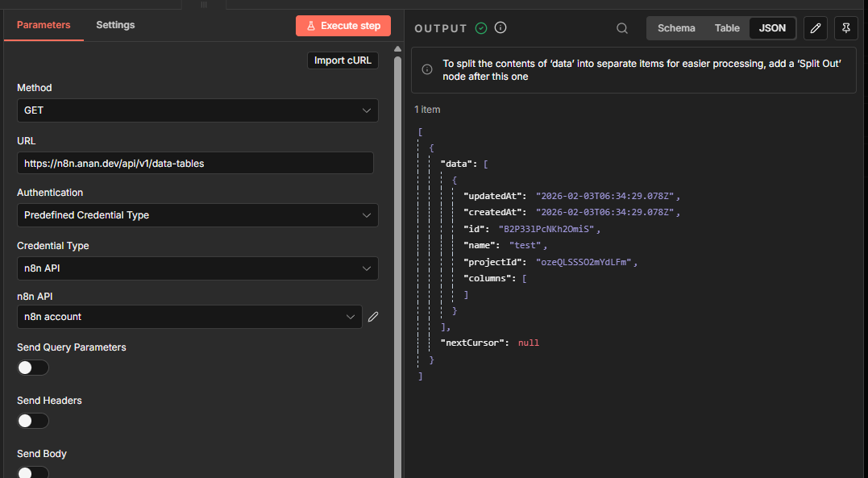Toggle the Send Body switch

pyautogui.click(x=33, y=472)
